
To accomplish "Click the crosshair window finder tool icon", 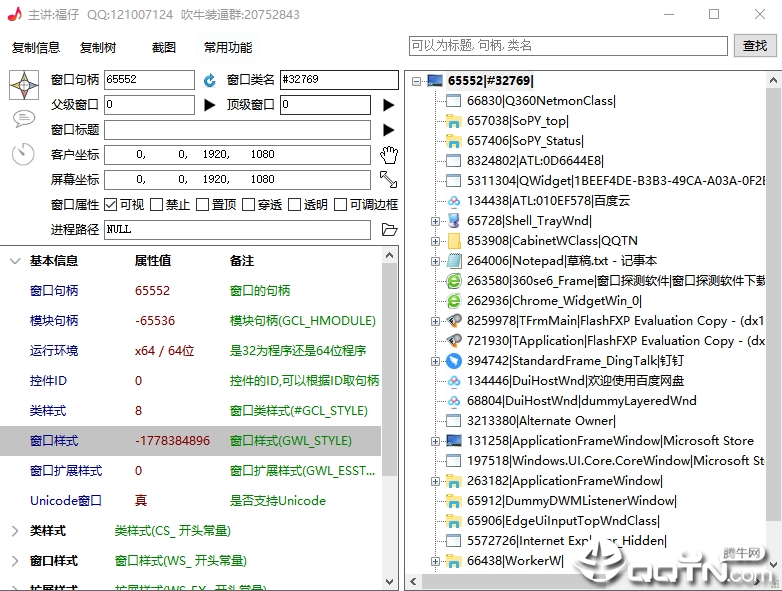I will (24, 85).
